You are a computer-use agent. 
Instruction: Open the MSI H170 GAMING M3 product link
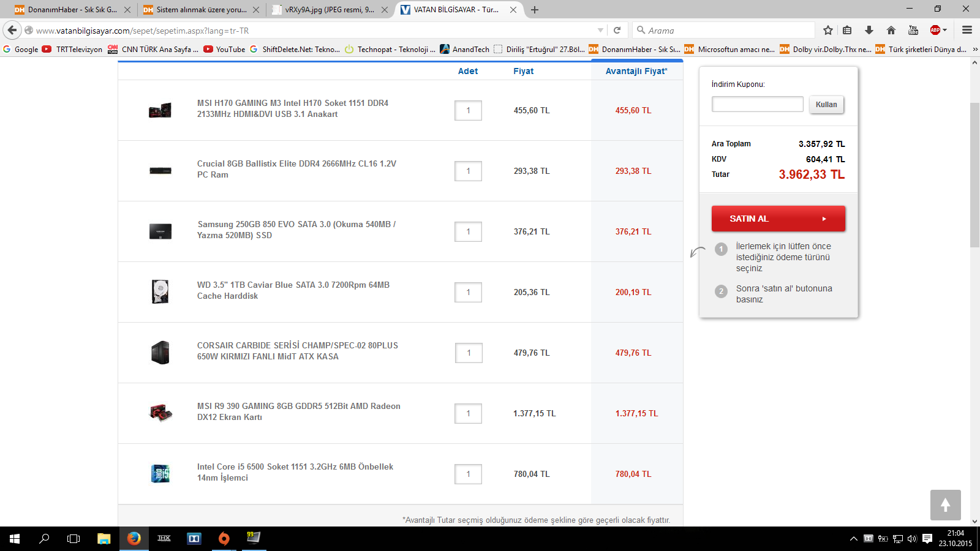[x=293, y=108]
